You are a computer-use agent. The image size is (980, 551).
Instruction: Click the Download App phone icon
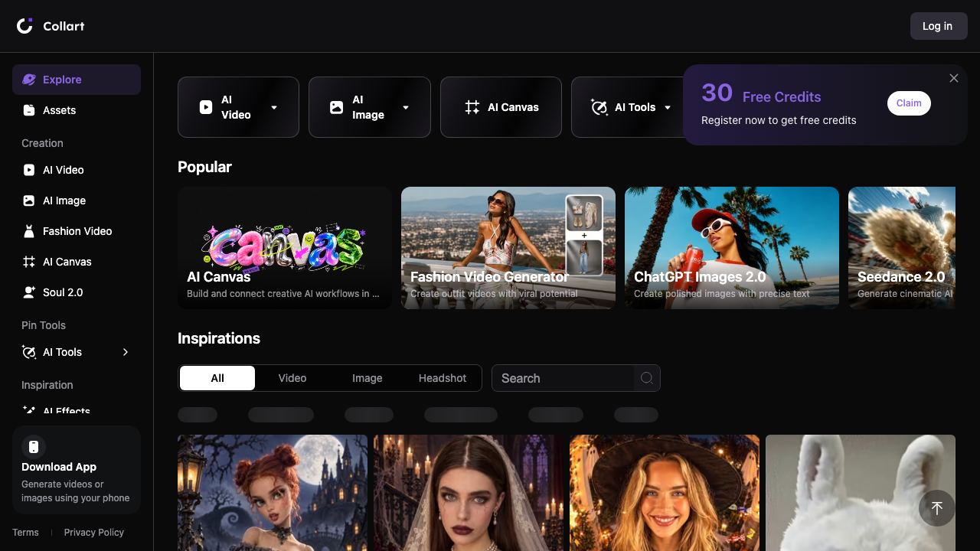[x=34, y=447]
